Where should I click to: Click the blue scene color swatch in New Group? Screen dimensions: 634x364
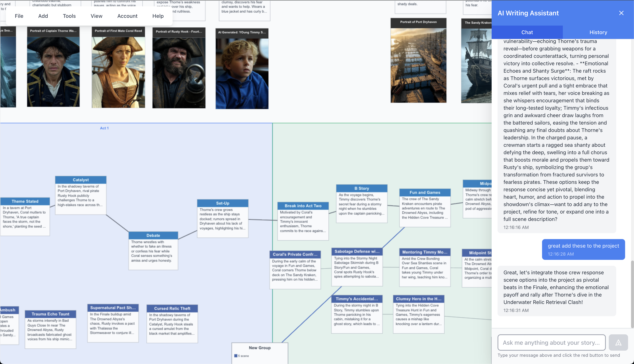tap(236, 355)
